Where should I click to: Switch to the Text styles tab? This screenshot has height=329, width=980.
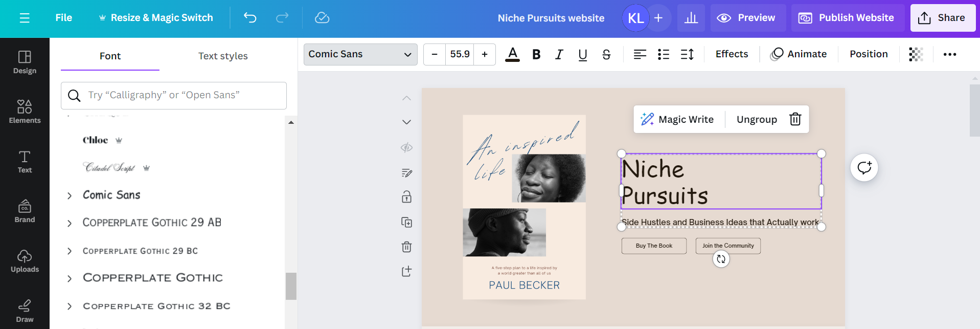pos(223,56)
